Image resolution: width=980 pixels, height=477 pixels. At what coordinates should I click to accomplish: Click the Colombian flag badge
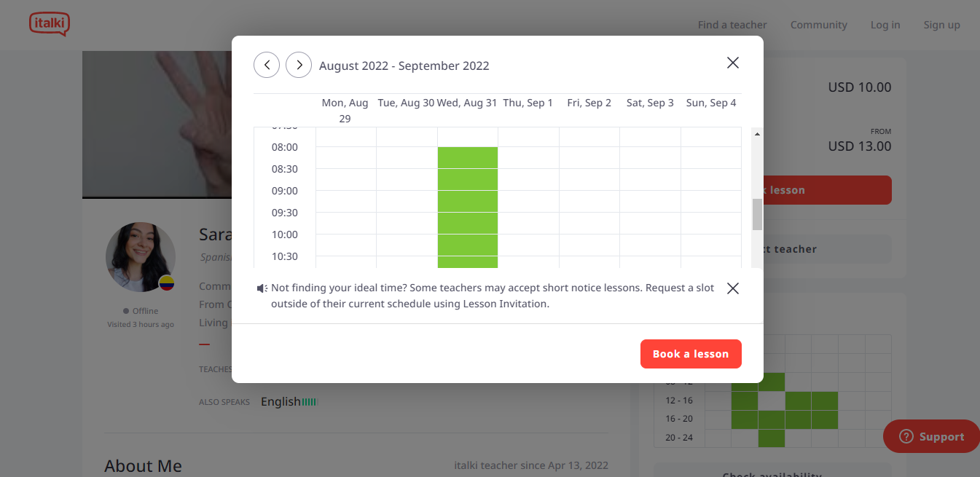click(x=167, y=283)
